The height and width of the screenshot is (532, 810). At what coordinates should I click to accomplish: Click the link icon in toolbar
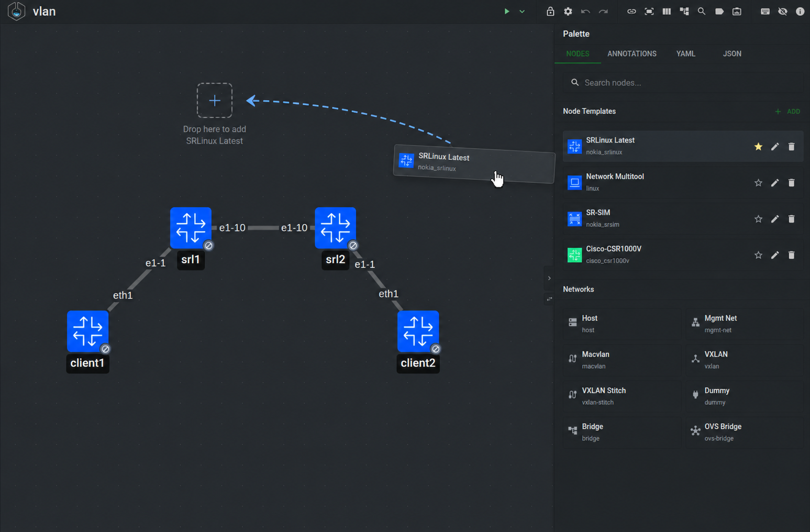[x=631, y=12]
